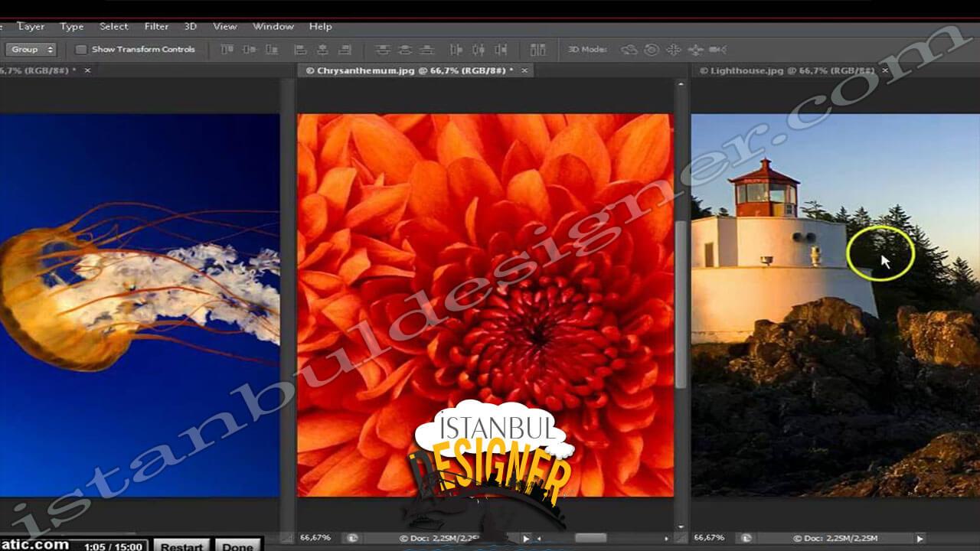Select the 3D pan mode icon
This screenshot has width=980, height=551.
coord(674,50)
